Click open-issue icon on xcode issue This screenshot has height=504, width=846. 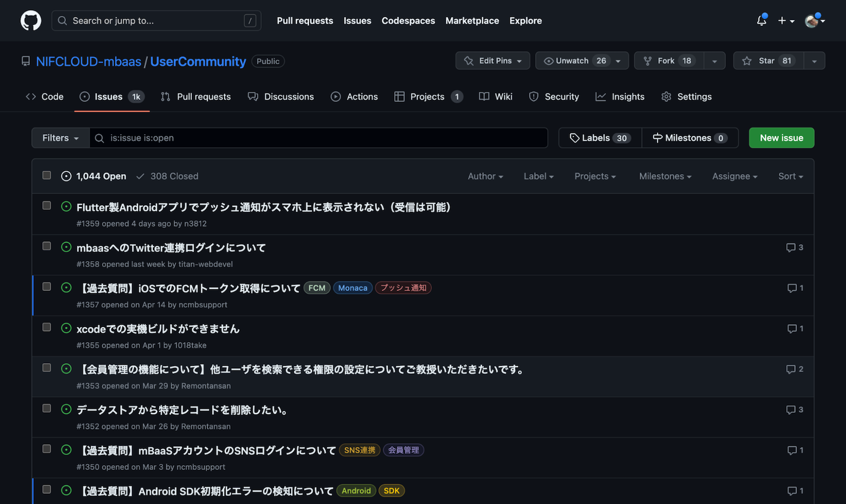(66, 328)
